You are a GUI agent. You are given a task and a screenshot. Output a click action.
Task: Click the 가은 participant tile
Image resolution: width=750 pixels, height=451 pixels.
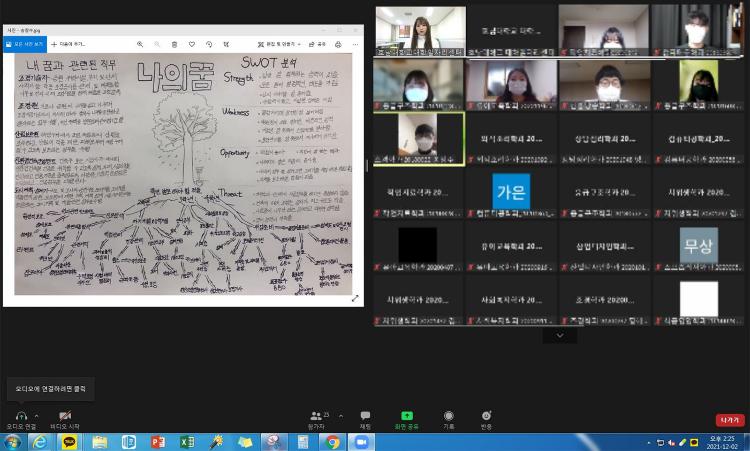511,191
